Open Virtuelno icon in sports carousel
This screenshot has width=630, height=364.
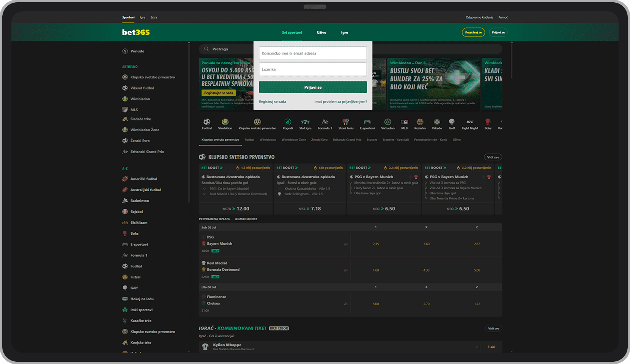click(387, 122)
